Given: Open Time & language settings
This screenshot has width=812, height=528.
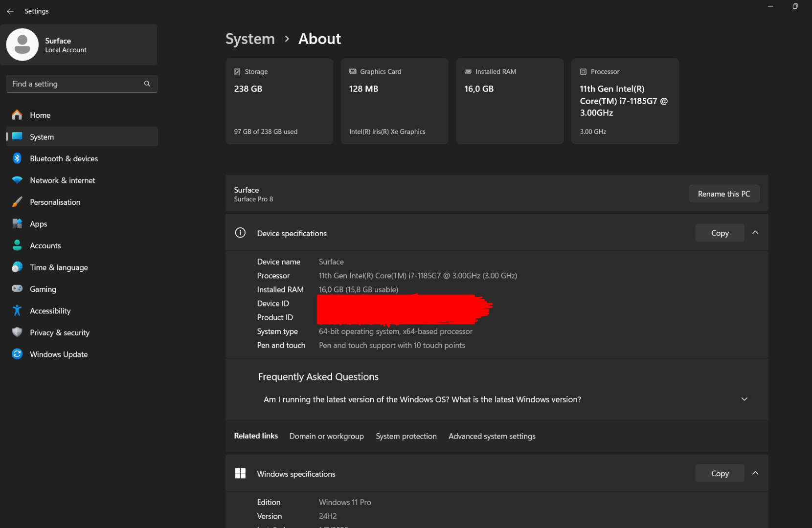Looking at the screenshot, I should (82, 267).
